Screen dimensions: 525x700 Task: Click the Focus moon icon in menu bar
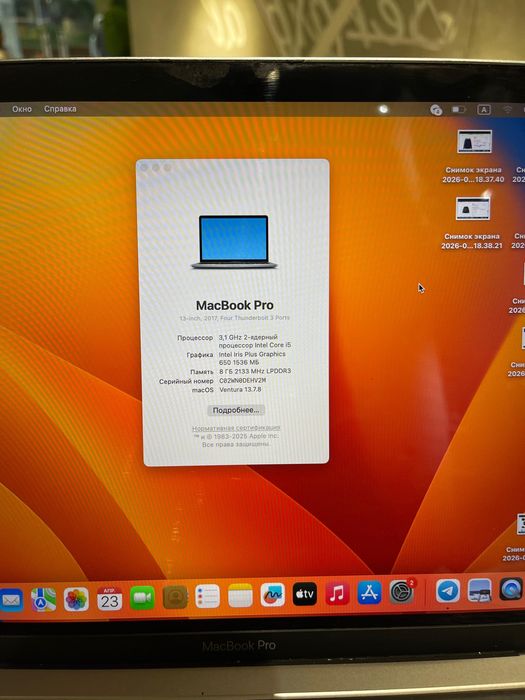click(383, 109)
